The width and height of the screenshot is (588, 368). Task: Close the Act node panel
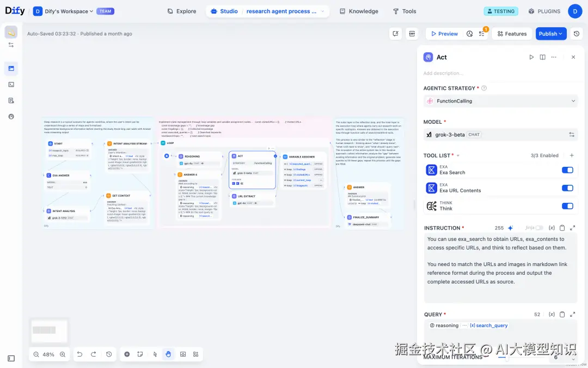point(573,57)
